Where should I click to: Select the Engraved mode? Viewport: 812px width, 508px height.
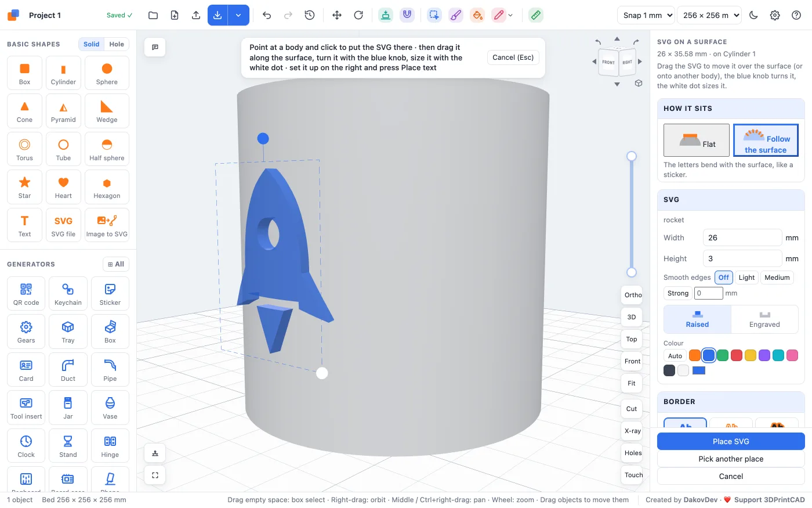764,319
